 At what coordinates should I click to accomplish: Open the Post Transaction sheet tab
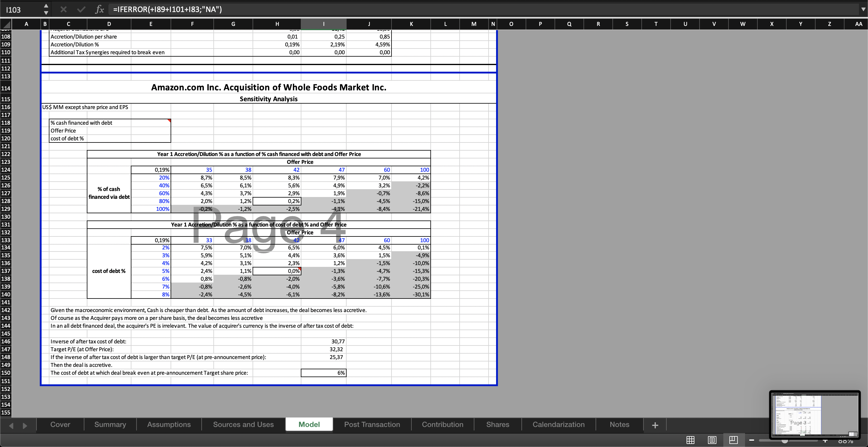tap(372, 424)
